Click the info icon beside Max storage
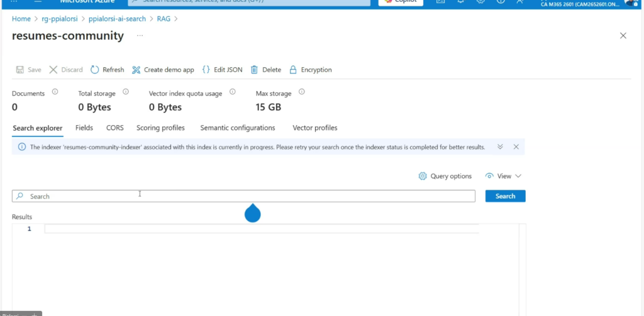 (302, 92)
